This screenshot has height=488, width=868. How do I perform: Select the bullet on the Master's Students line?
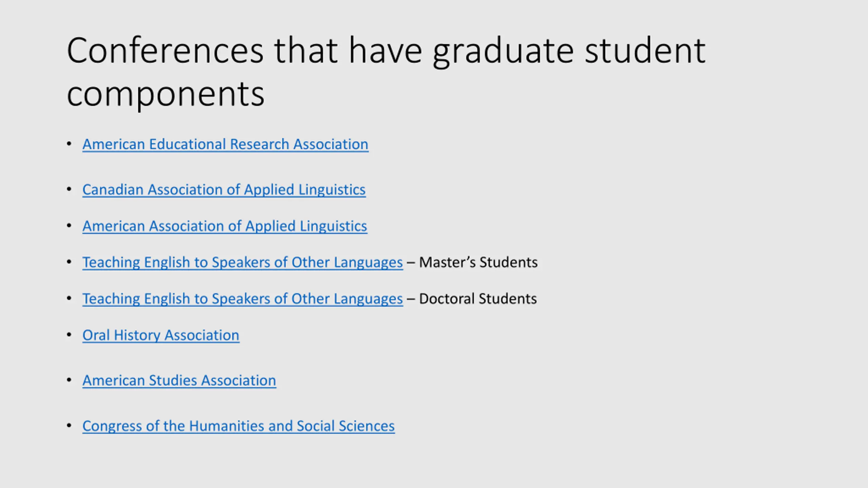(69, 262)
